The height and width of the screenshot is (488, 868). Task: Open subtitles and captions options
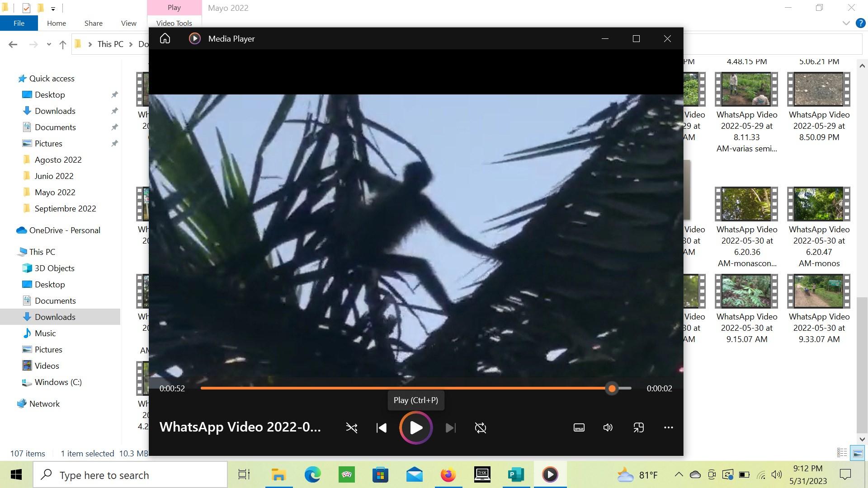(x=579, y=427)
